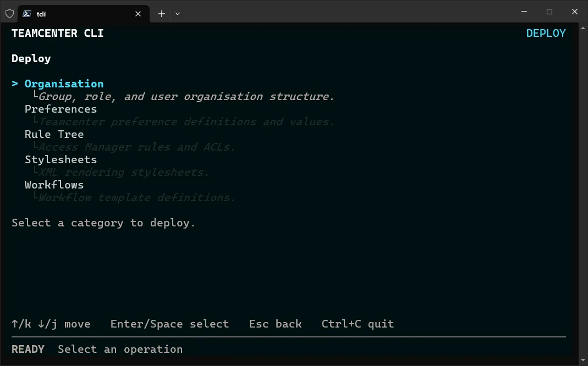Click the TEAMCENTER CLI header text
588x366 pixels.
tap(58, 34)
